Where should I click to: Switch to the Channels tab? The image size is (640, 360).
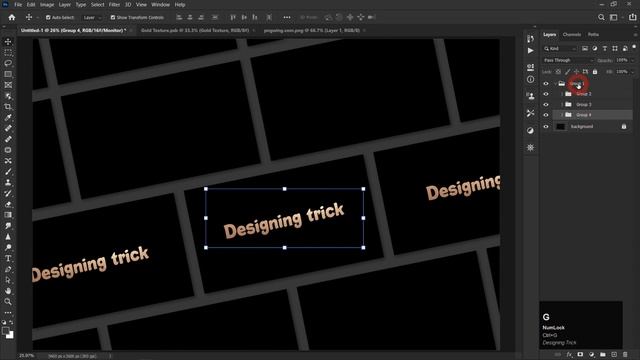tap(571, 35)
